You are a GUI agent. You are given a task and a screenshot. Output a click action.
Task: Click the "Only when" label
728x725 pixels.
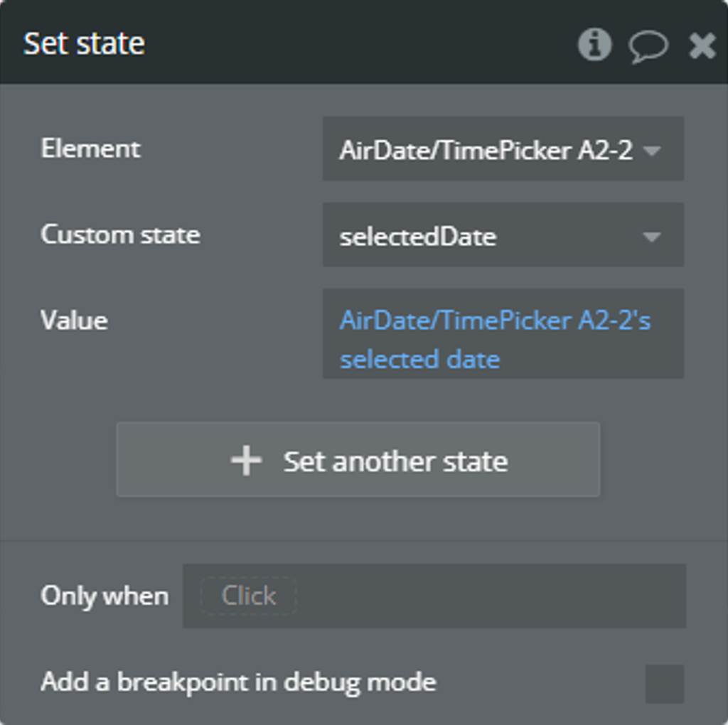(105, 596)
